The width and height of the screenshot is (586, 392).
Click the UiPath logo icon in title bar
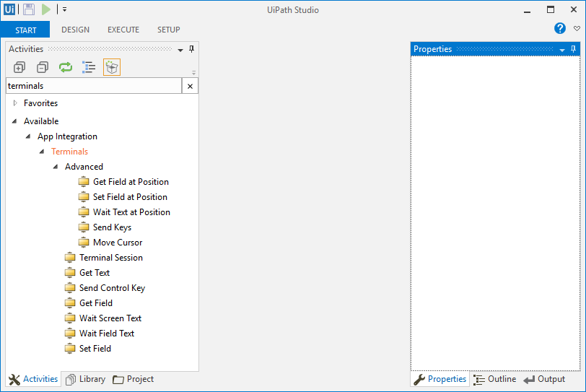click(9, 9)
